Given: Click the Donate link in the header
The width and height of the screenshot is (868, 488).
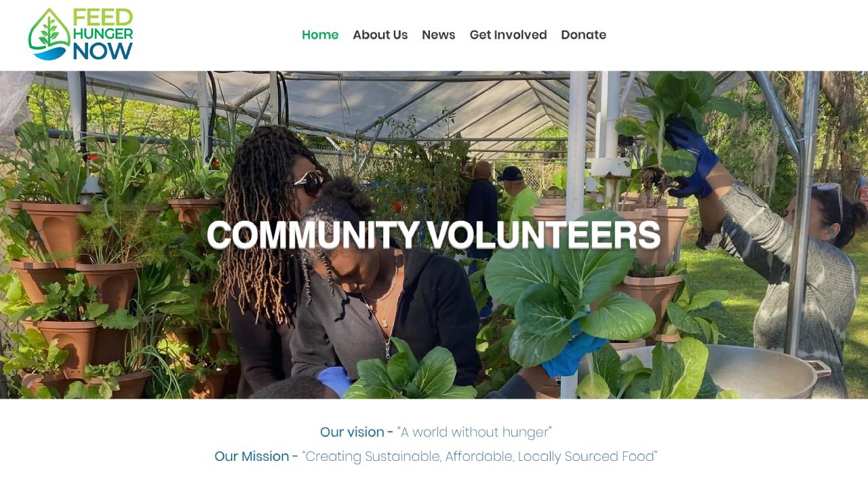Looking at the screenshot, I should 584,35.
